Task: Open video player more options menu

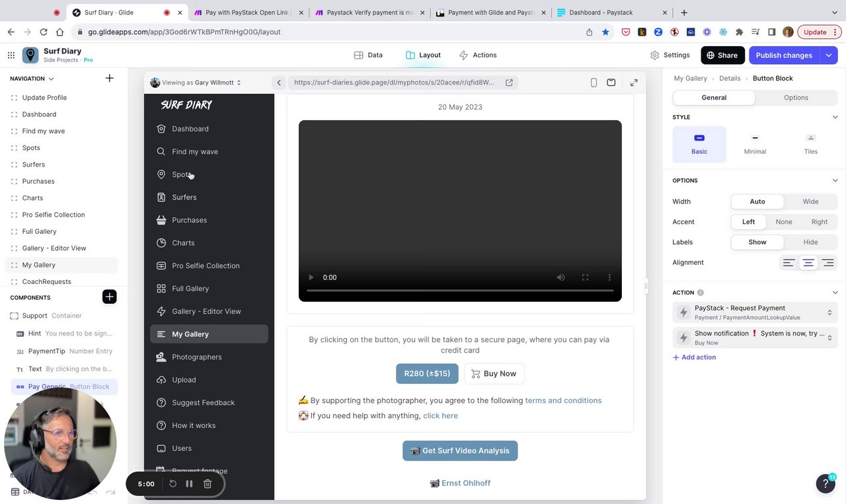Action: (x=609, y=277)
